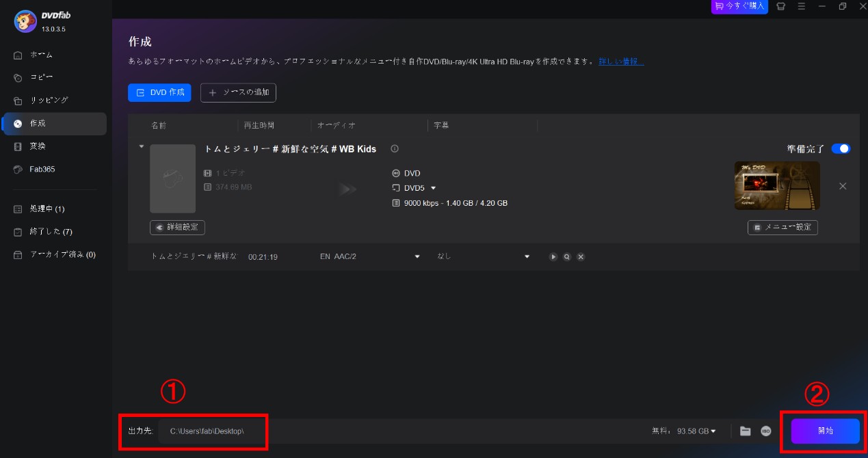This screenshot has width=868, height=458.
Task: Click the 名前 column header
Action: [x=158, y=126]
